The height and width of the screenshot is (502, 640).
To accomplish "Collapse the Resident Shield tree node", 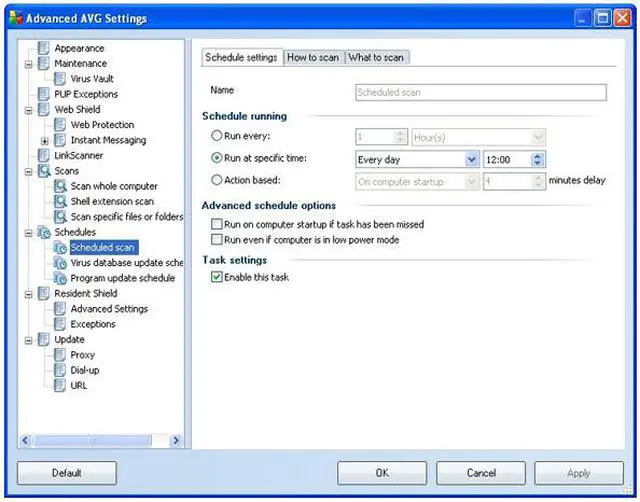I will coord(29,295).
